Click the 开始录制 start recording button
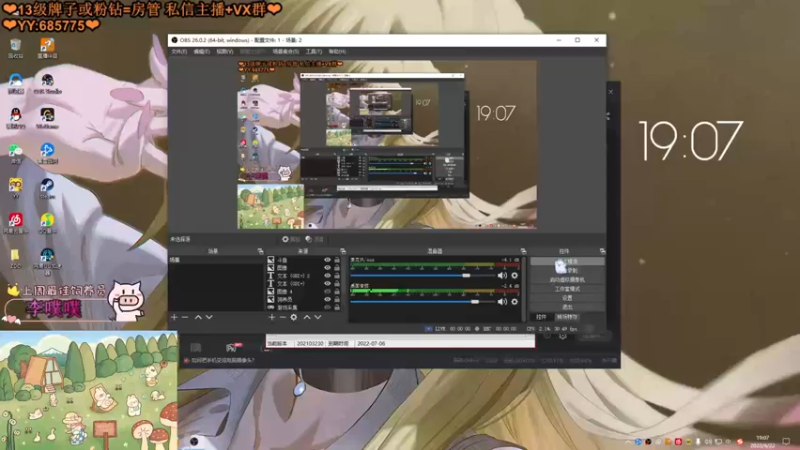Image resolution: width=800 pixels, height=450 pixels. [567, 270]
